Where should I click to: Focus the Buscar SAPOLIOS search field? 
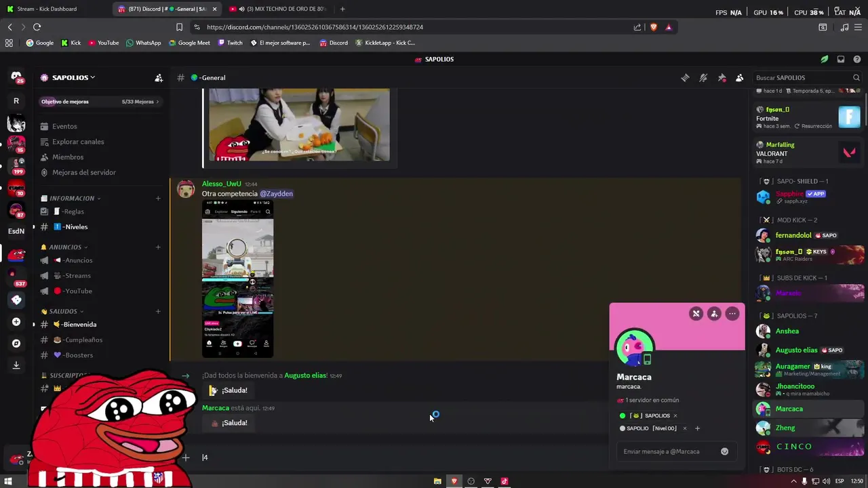[x=807, y=78]
